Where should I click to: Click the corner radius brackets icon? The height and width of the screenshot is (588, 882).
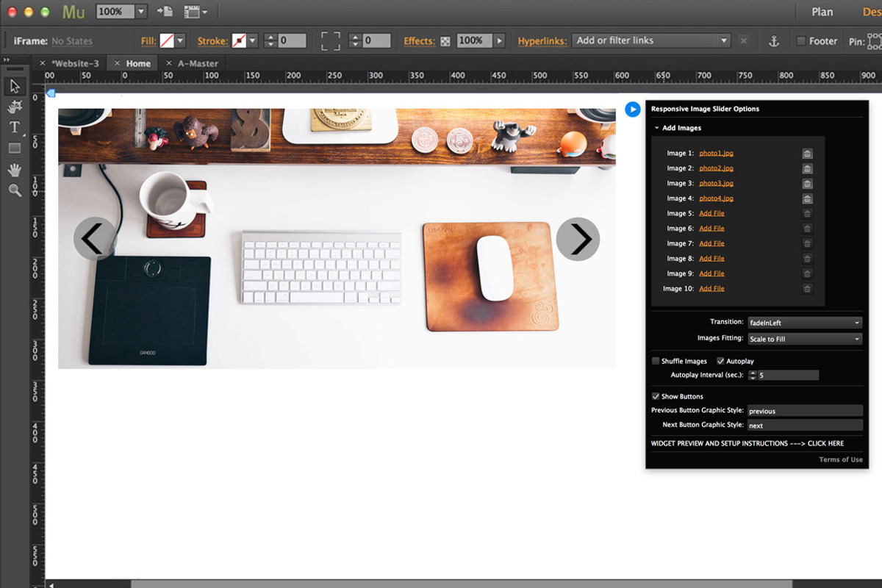click(331, 41)
